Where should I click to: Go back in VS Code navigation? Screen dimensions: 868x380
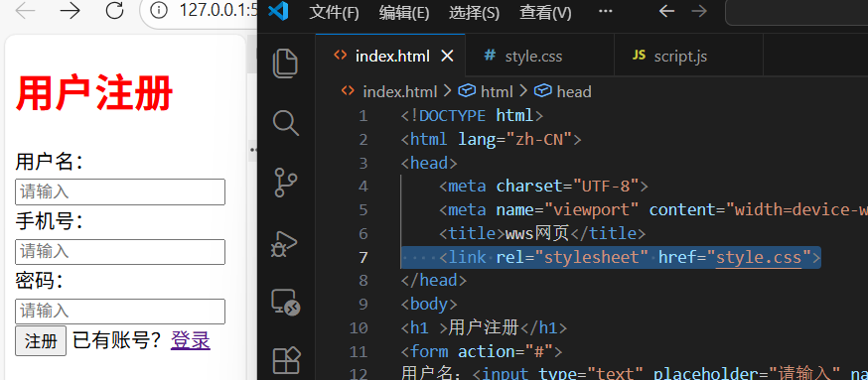point(666,12)
